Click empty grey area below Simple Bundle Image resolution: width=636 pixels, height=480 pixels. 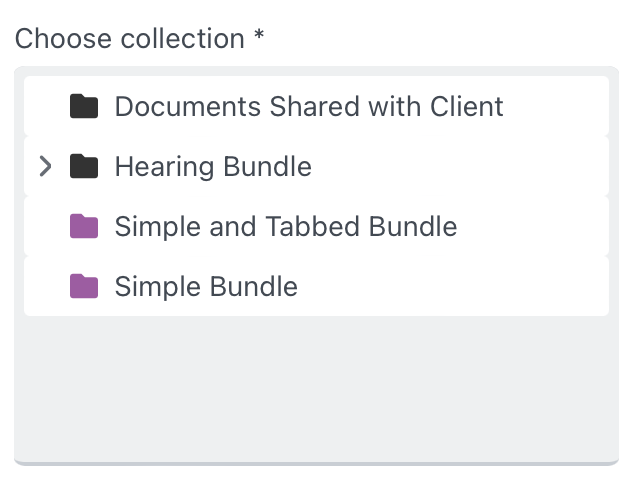point(316,388)
